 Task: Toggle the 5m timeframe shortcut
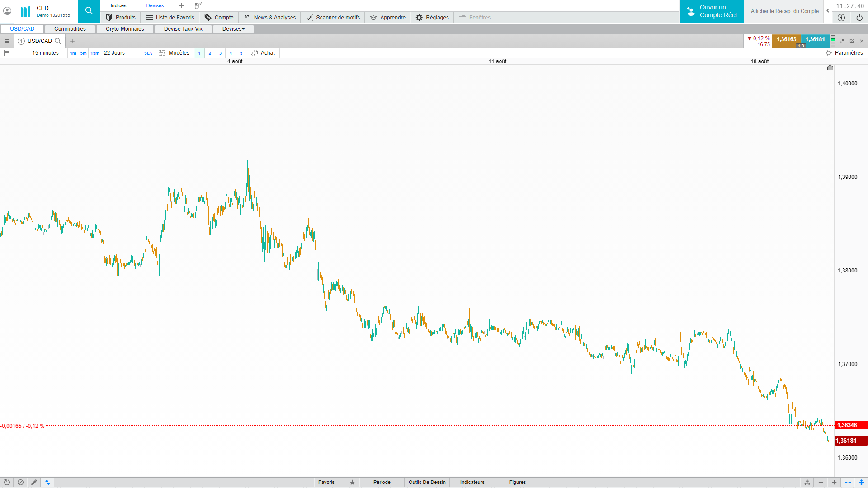pyautogui.click(x=83, y=53)
